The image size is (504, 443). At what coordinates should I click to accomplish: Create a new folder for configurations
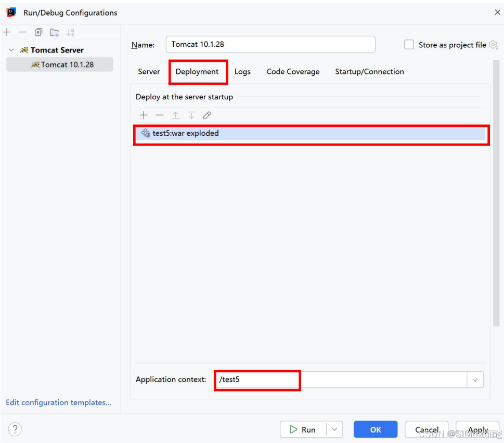point(54,32)
